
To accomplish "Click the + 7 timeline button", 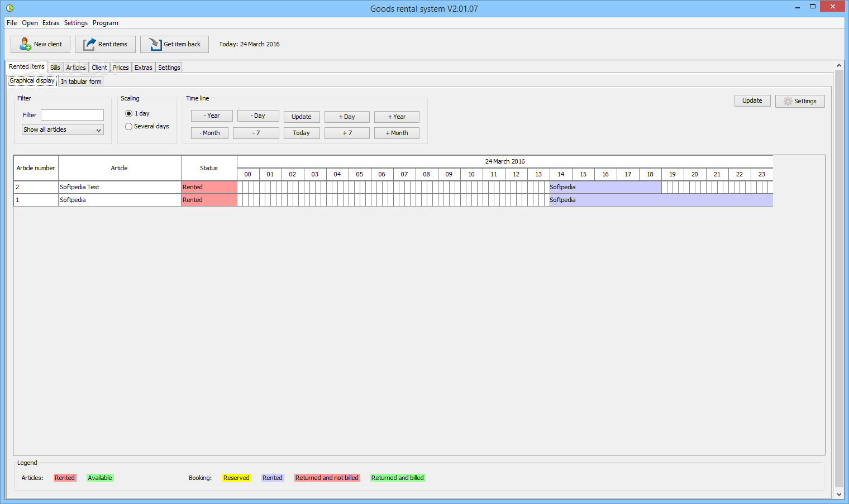I will click(347, 133).
